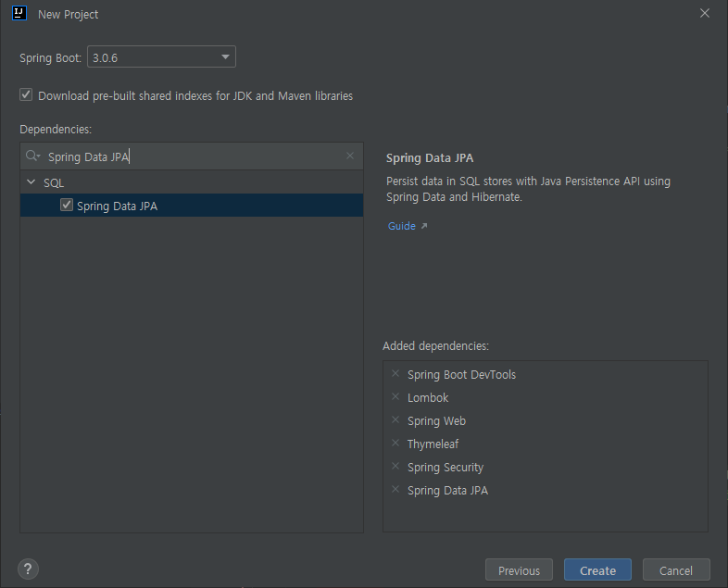Remove Spring Security from added dependencies
This screenshot has width=728, height=588.
(x=395, y=467)
